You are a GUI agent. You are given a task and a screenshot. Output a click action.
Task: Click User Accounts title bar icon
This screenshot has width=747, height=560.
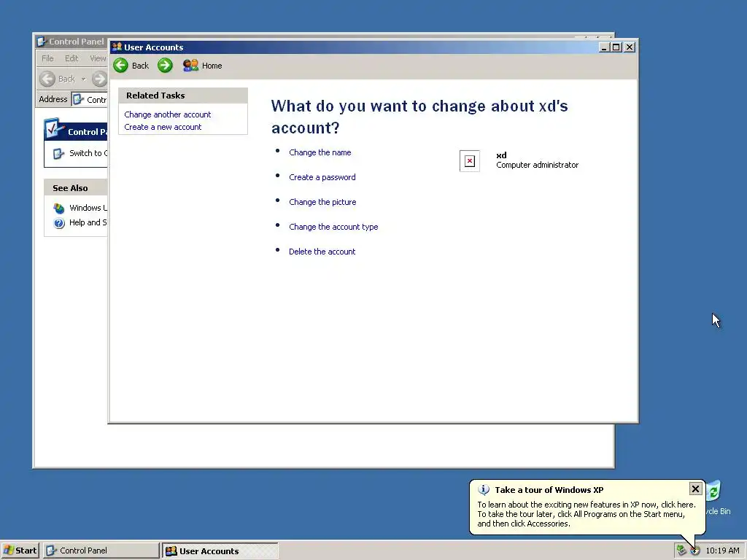click(x=117, y=47)
